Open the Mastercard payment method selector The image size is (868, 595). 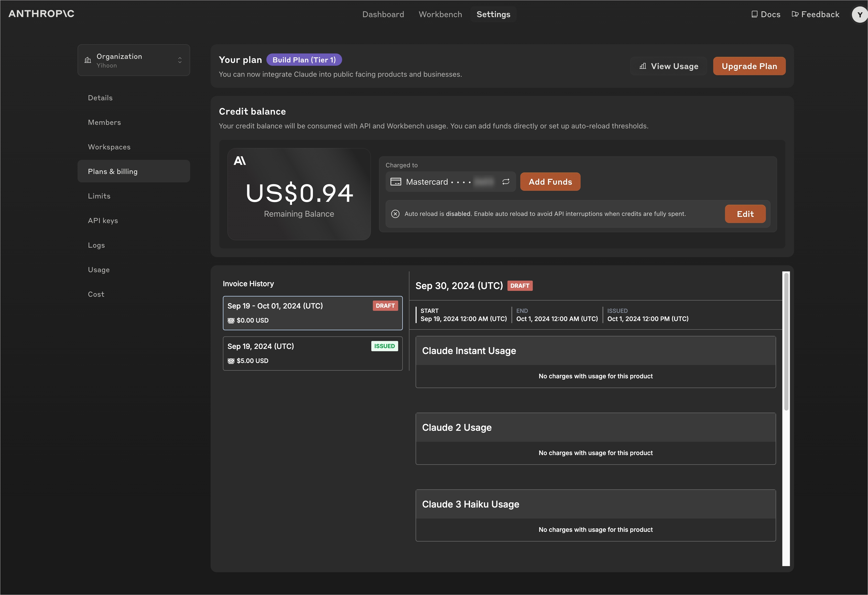point(444,182)
